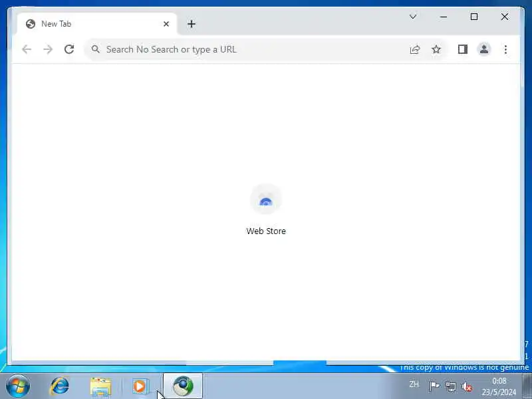The width and height of the screenshot is (532, 399).
Task: Click the magnifier icon in address bar
Action: point(96,49)
